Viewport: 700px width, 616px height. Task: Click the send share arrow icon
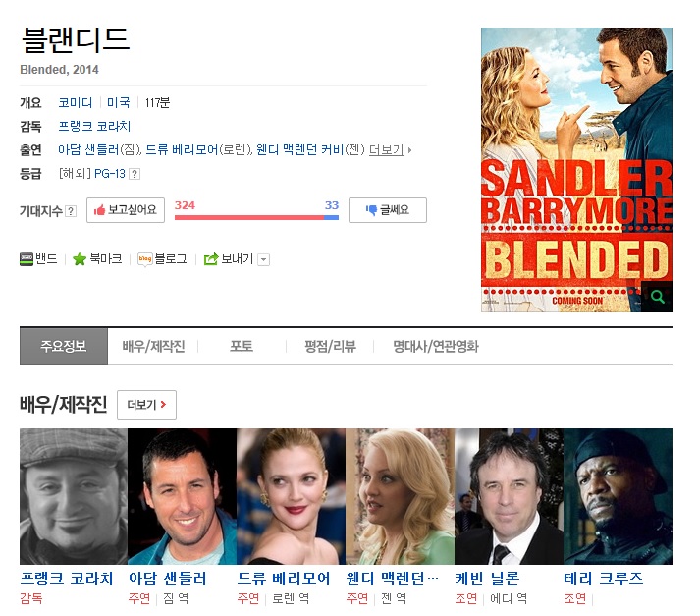coord(210,259)
